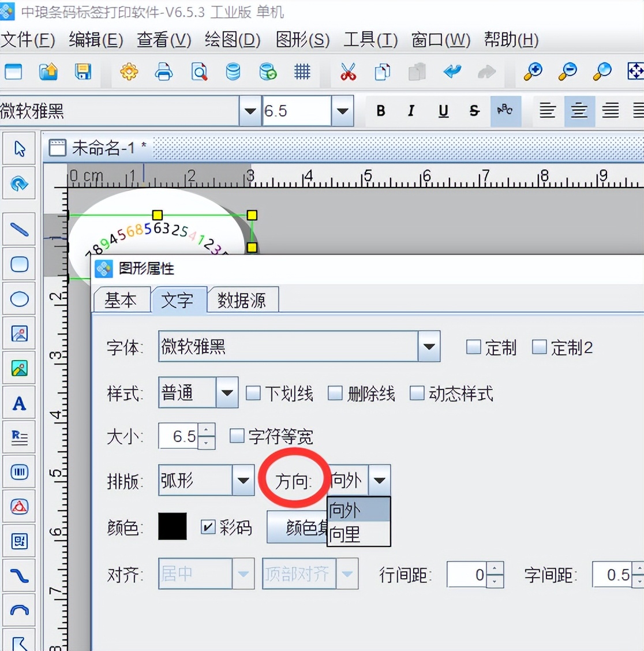Screen dimensions: 644x651
Task: Choose 向里 in direction list
Action: [x=359, y=534]
